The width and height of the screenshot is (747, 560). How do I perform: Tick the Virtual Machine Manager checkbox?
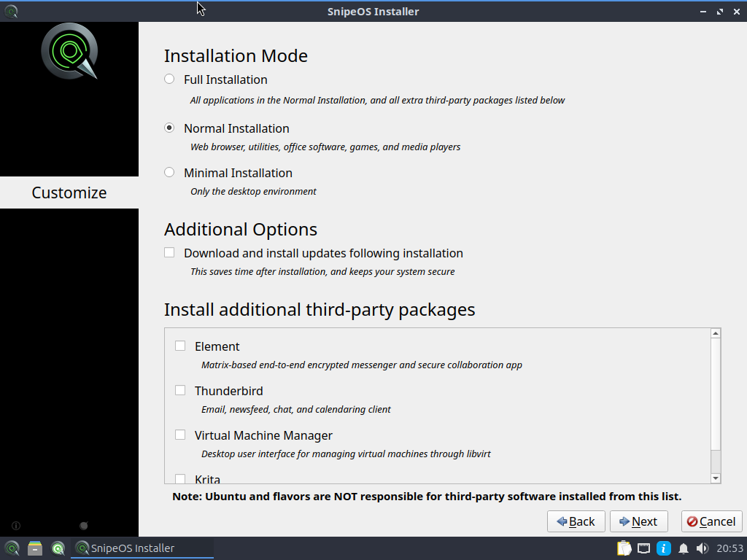coord(180,435)
